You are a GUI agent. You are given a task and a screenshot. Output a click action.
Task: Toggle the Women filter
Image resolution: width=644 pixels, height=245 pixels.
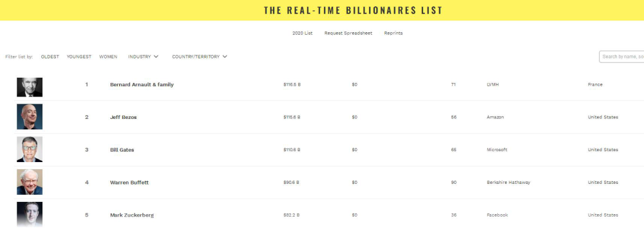(x=108, y=57)
